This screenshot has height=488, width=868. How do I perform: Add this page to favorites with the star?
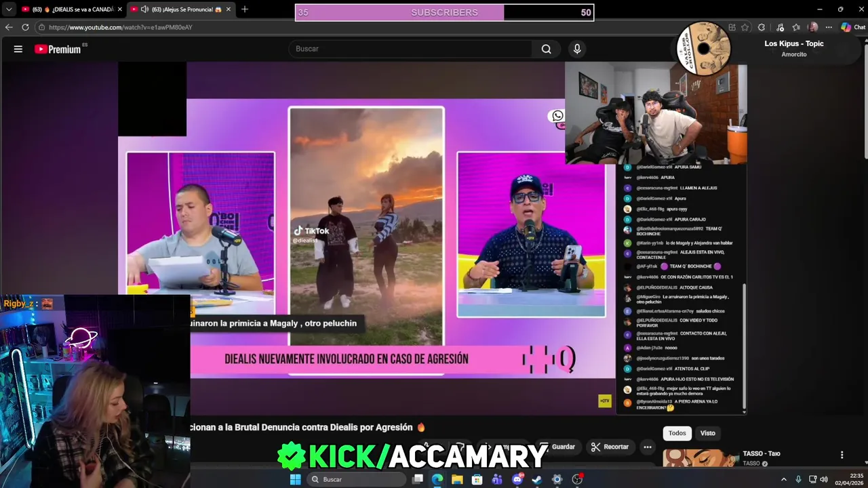point(745,27)
